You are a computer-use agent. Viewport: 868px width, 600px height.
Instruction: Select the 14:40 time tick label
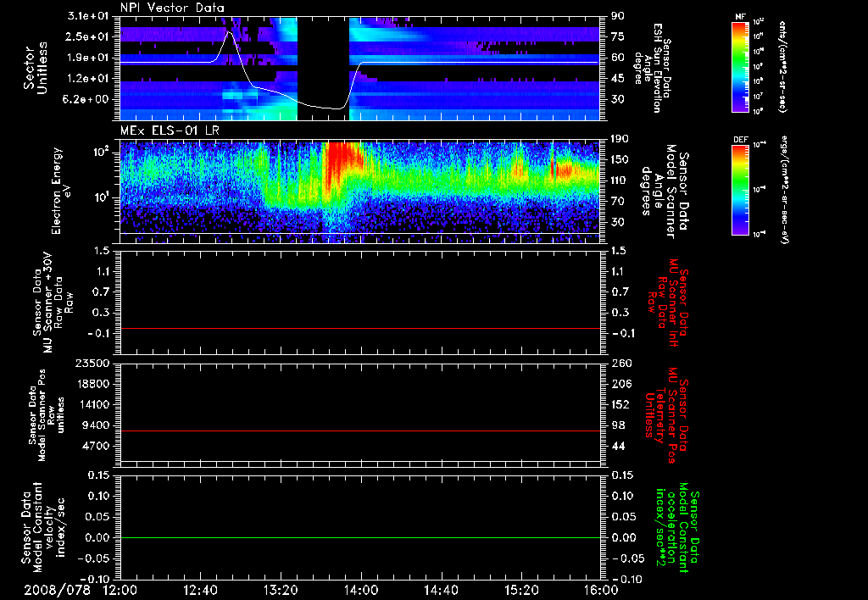(441, 590)
